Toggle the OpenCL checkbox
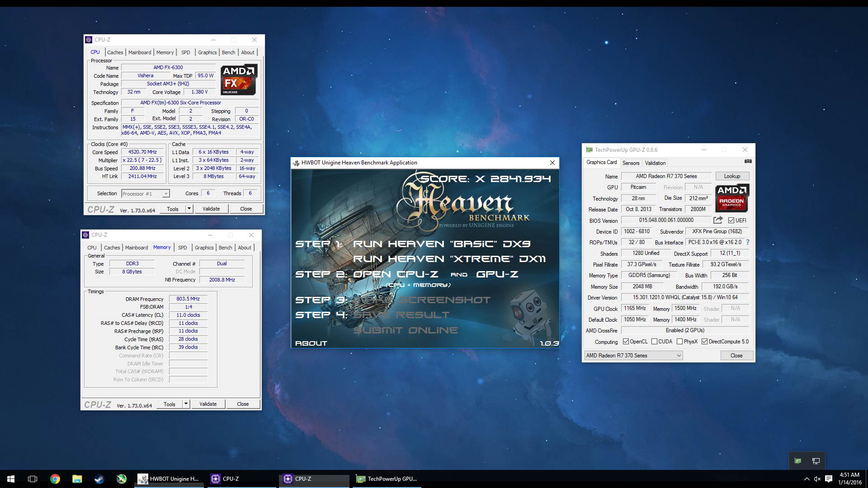Screen dimensions: 868x488 (x=626, y=342)
